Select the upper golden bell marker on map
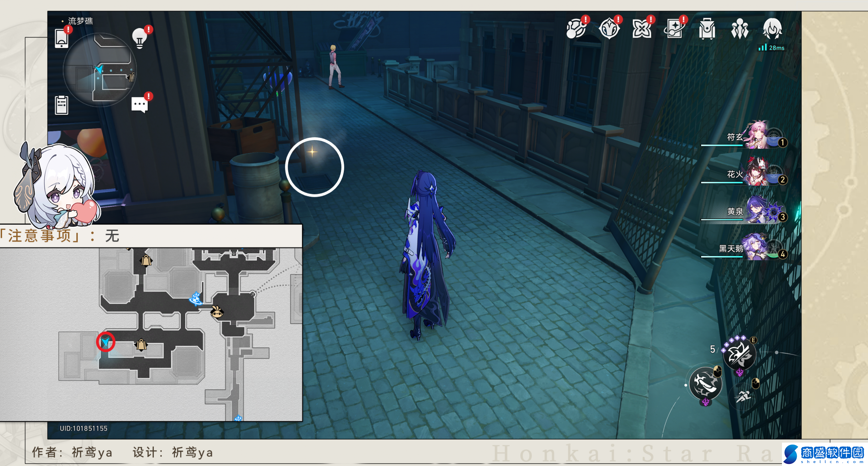Image resolution: width=868 pixels, height=466 pixels. click(146, 260)
